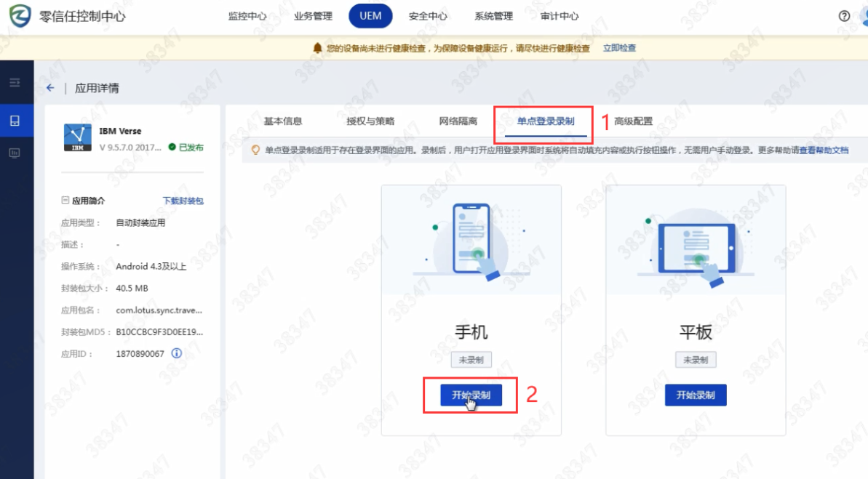Click the IBM Verse app icon
This screenshot has height=479, width=868.
click(78, 137)
